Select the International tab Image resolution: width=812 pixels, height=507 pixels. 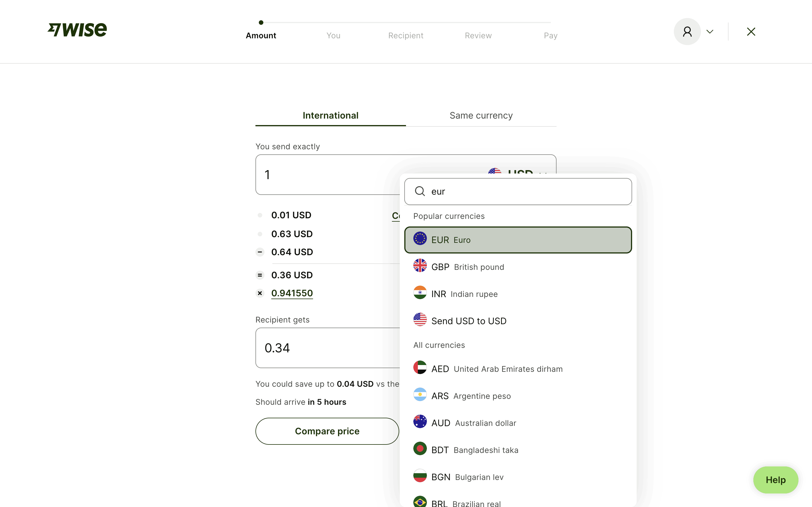330,115
